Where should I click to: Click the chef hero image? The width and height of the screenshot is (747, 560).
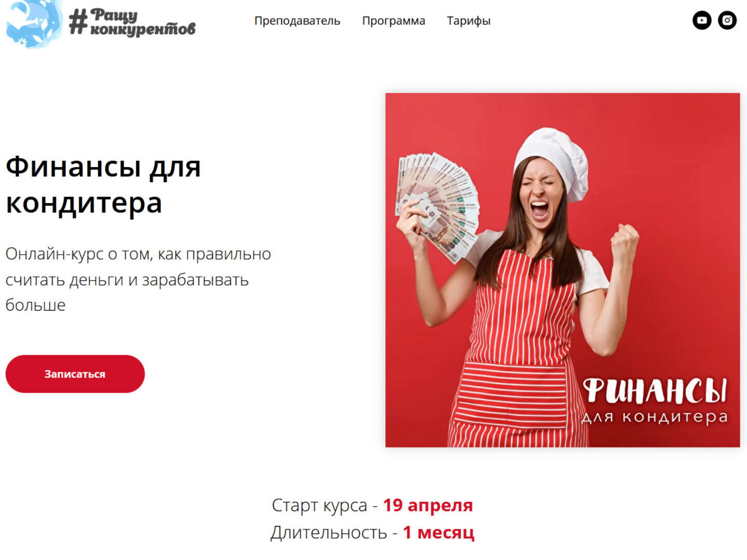pos(563,270)
